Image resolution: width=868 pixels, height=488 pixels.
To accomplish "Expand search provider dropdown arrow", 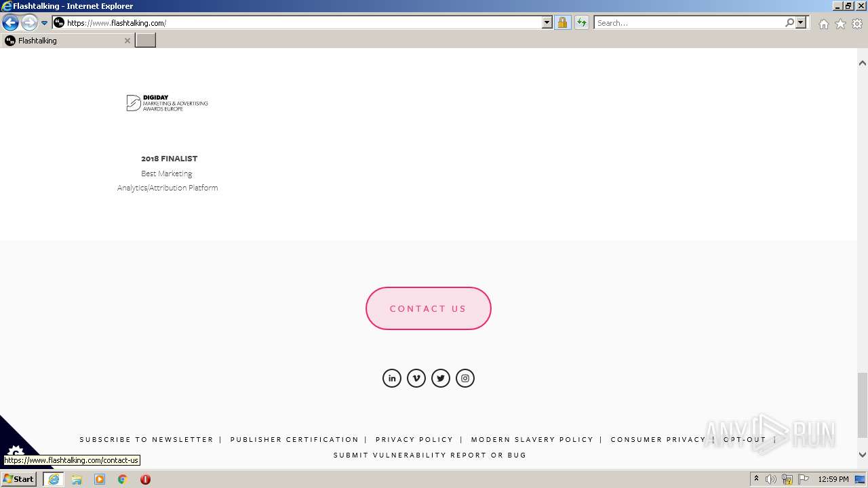I will (x=801, y=23).
